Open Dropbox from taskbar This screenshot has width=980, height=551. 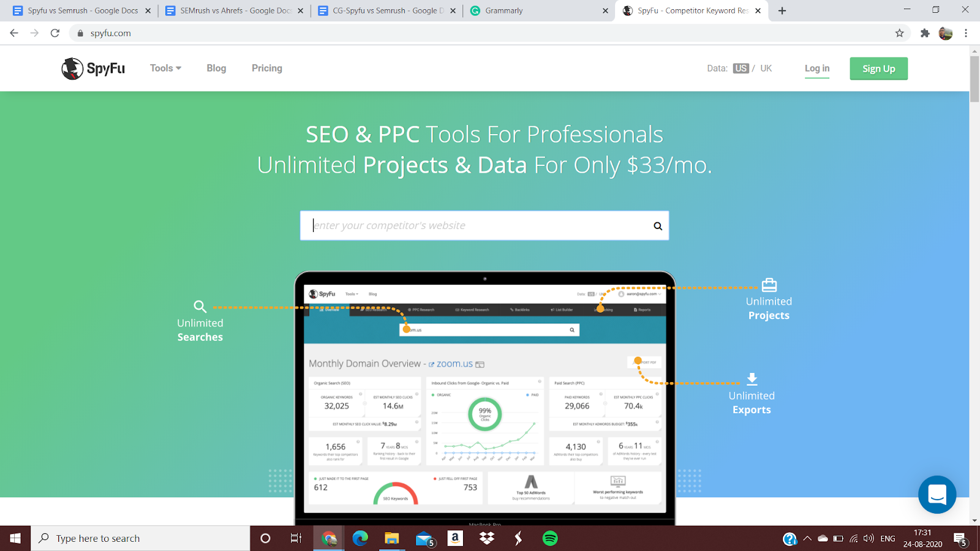tap(487, 538)
